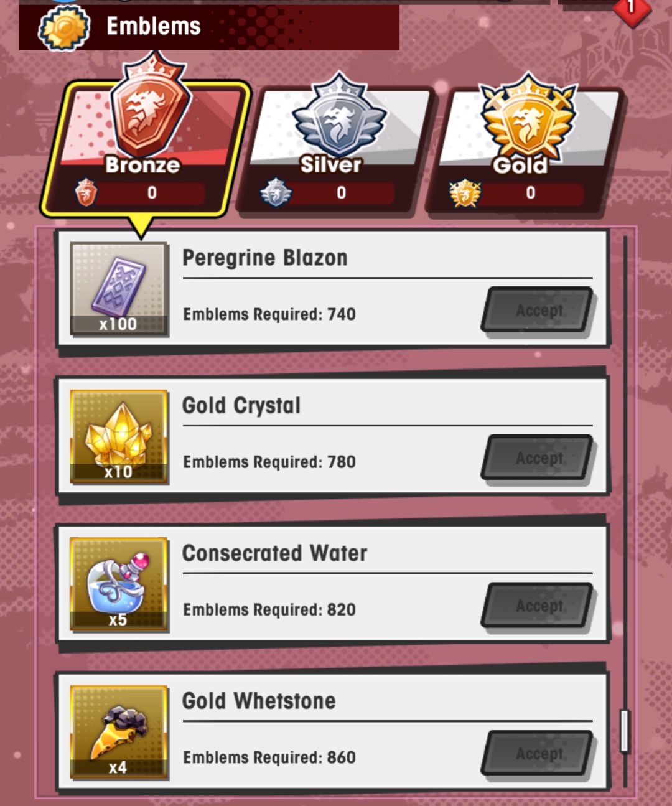Screen dimensions: 672x806
Task: Click the Peregrine Blazon reward title
Action: coord(265,258)
